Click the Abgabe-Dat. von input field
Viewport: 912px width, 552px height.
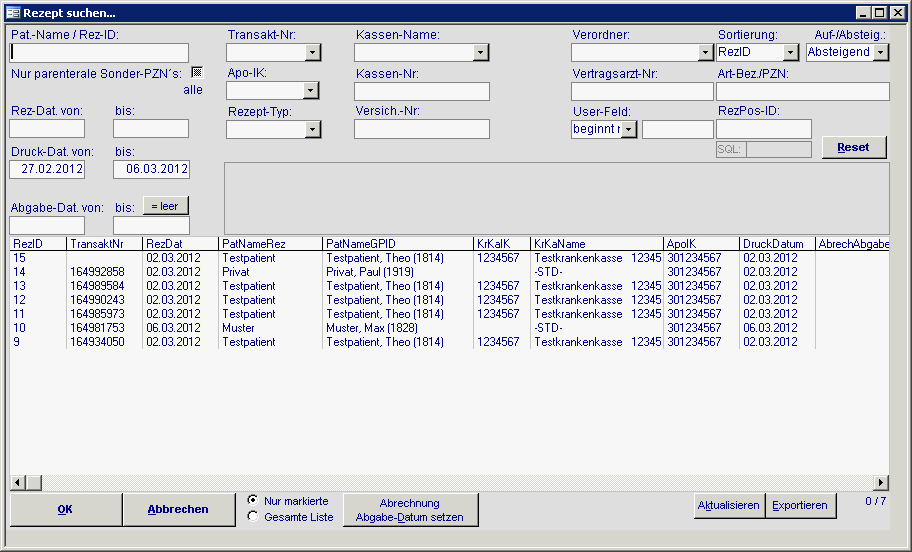pos(47,226)
